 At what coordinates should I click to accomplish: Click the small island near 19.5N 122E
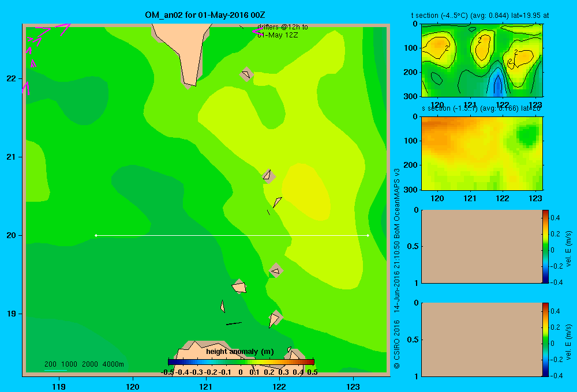(x=276, y=270)
